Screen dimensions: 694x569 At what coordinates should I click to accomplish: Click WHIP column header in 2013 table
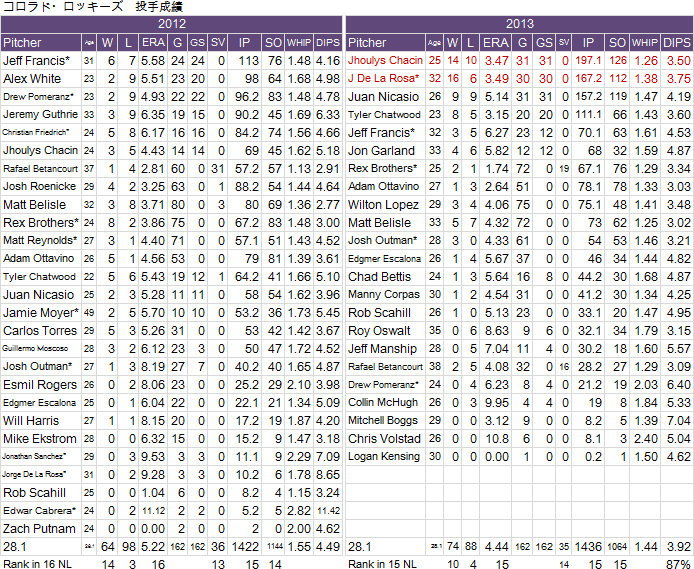[x=644, y=42]
